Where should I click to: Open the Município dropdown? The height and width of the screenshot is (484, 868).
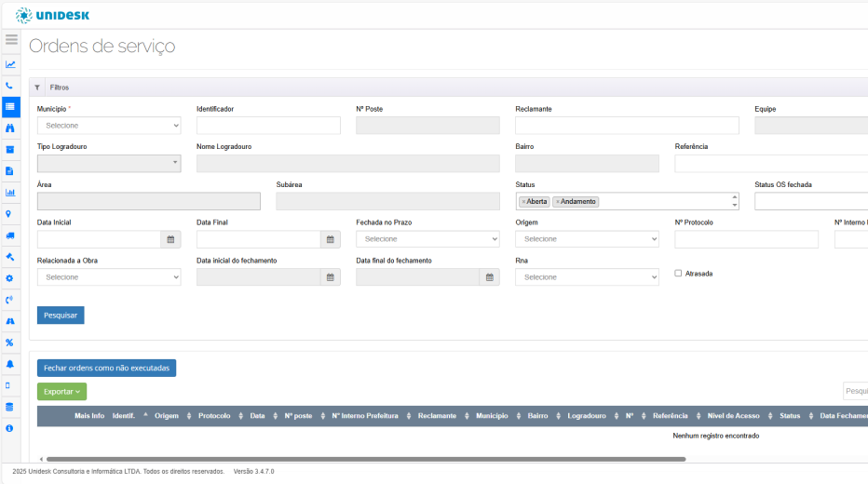click(109, 126)
